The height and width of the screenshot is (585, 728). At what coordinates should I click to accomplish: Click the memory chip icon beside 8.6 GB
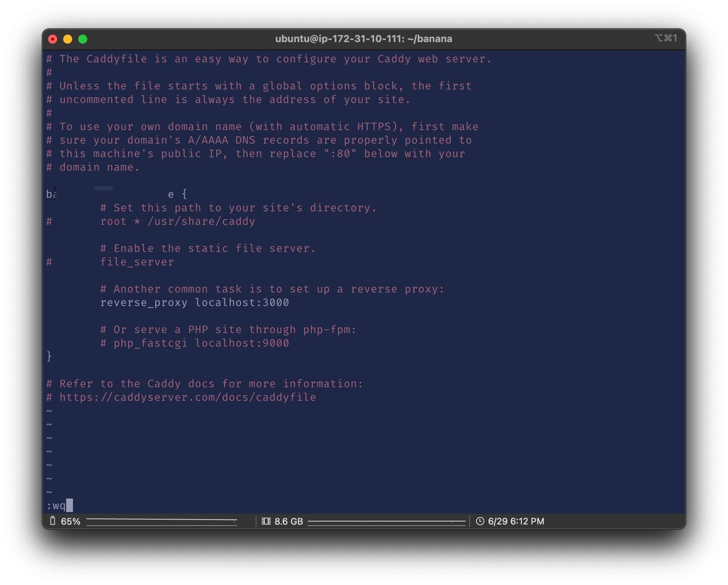point(266,521)
